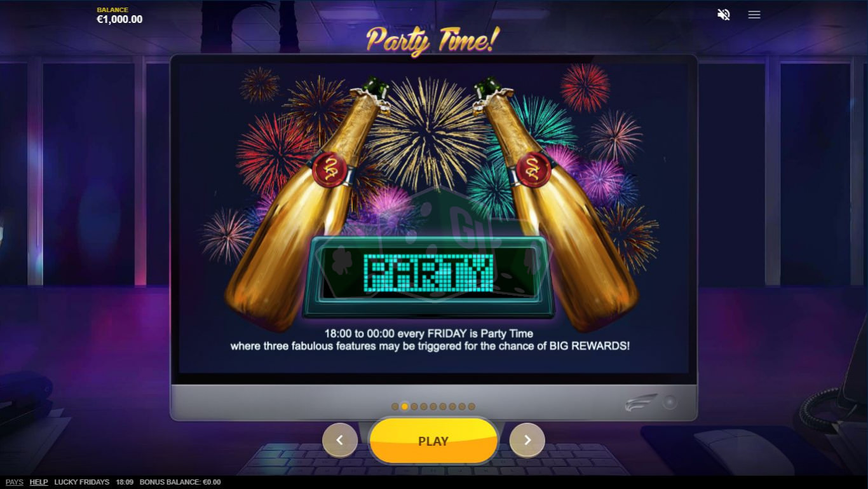
Task: Open the HELP link in bottom bar
Action: 39,482
